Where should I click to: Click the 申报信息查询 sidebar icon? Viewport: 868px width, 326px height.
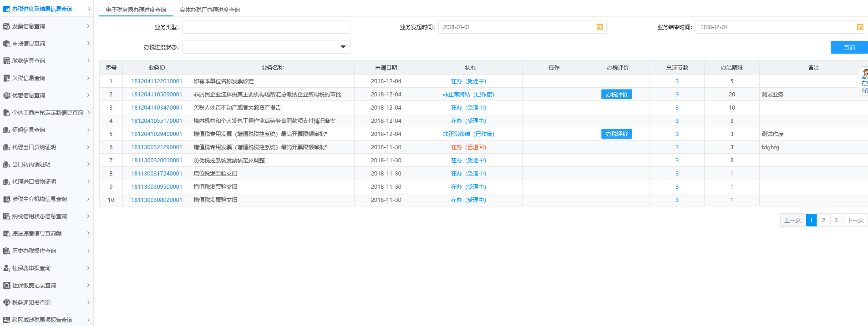6,44
